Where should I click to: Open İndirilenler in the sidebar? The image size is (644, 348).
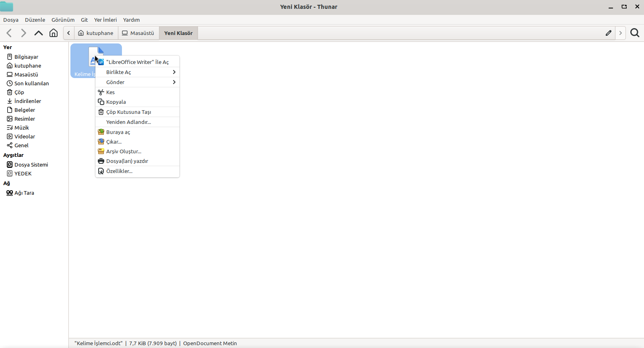(x=27, y=101)
